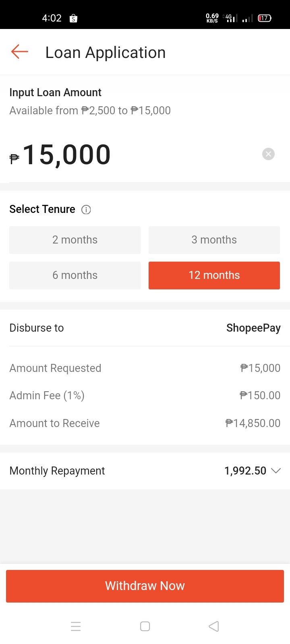Expand the Monthly Repayment chevron
Image resolution: width=290 pixels, height=644 pixels.
tap(276, 471)
